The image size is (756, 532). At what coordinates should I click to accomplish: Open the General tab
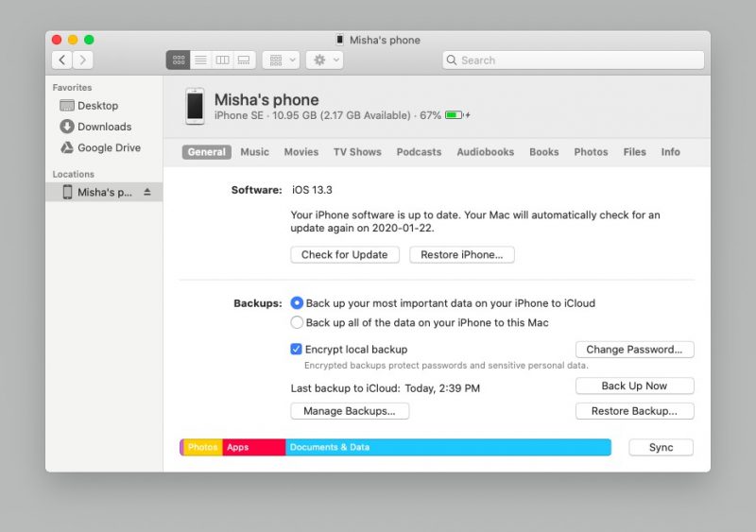click(x=206, y=152)
